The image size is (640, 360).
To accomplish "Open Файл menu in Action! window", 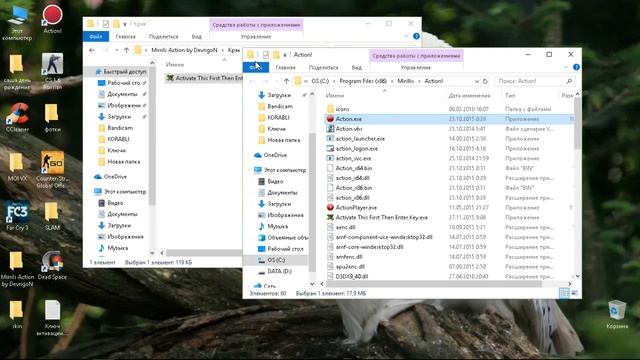I will (256, 67).
